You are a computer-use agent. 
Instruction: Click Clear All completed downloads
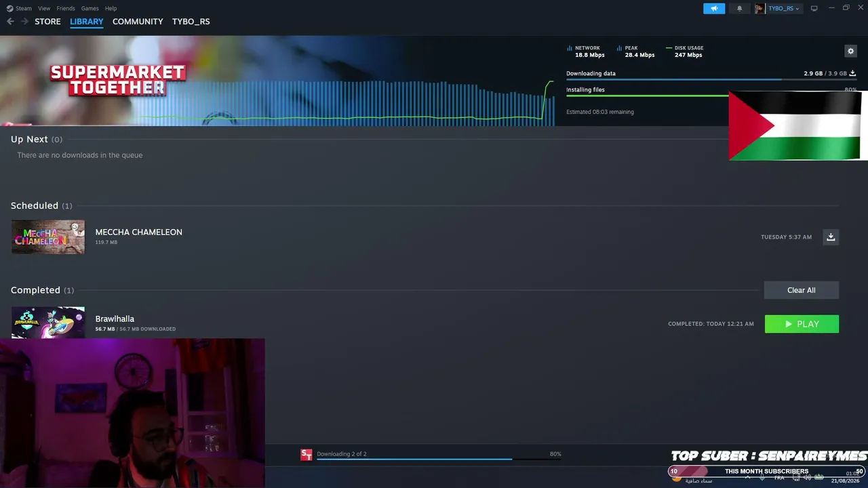coord(802,290)
